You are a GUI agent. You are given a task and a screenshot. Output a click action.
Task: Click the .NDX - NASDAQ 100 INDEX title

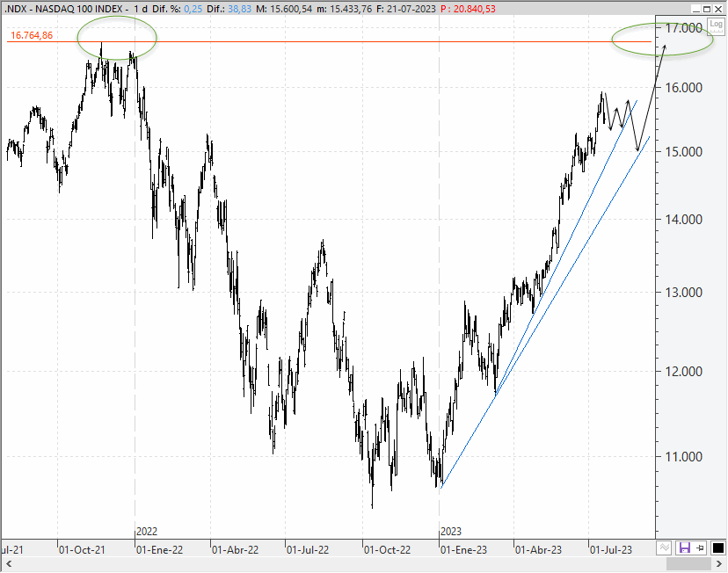point(63,9)
